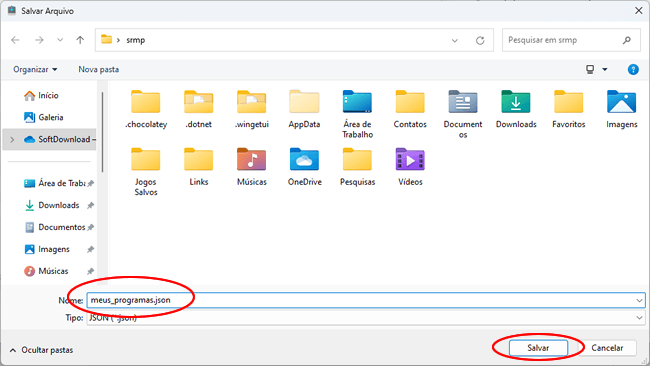Open Organizar dropdown menu
The height and width of the screenshot is (366, 650).
tap(35, 69)
